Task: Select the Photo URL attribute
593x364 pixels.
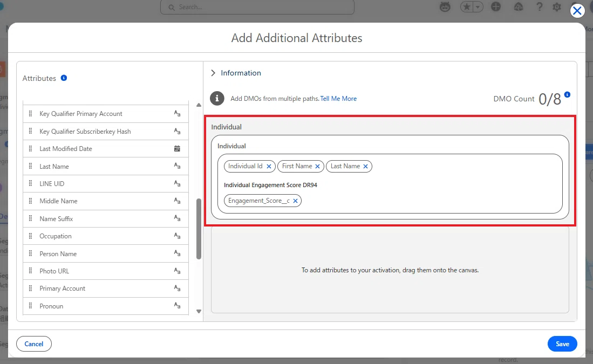Action: [106, 271]
